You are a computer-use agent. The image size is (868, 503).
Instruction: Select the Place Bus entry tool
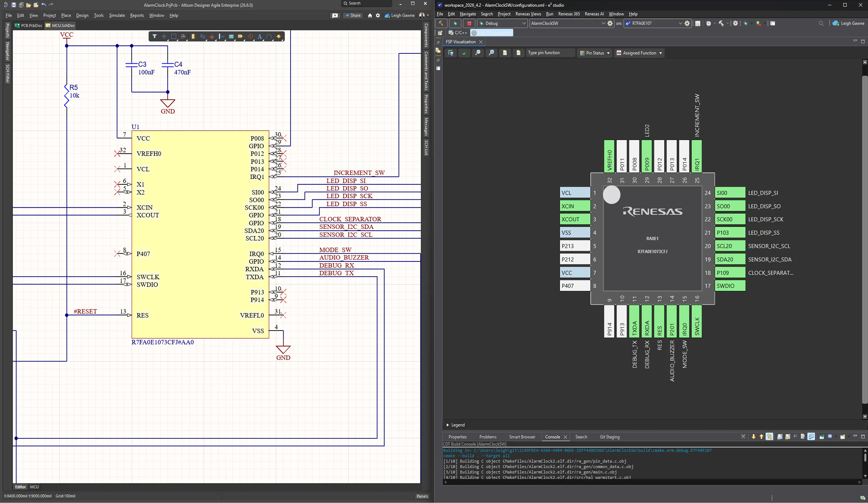point(222,36)
